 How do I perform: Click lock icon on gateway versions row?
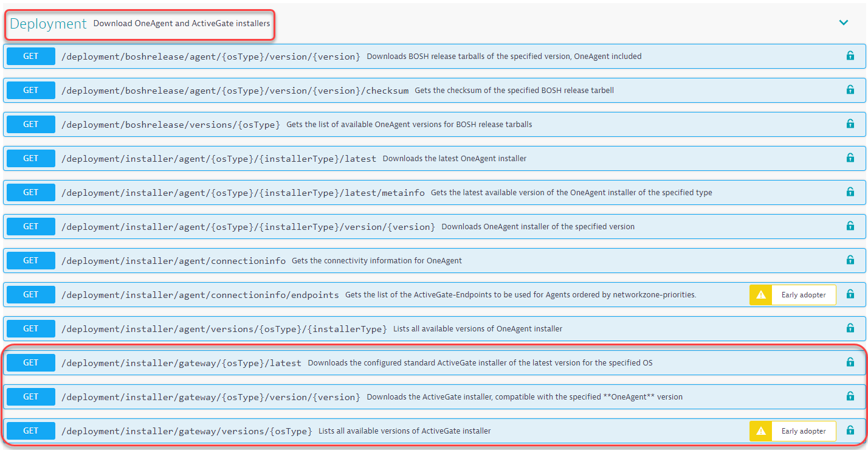click(x=850, y=431)
